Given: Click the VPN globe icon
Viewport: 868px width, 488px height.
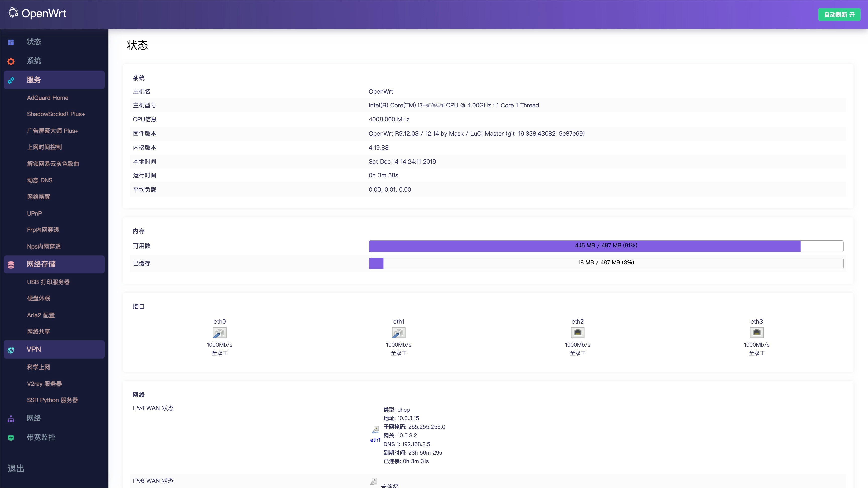Looking at the screenshot, I should point(11,350).
